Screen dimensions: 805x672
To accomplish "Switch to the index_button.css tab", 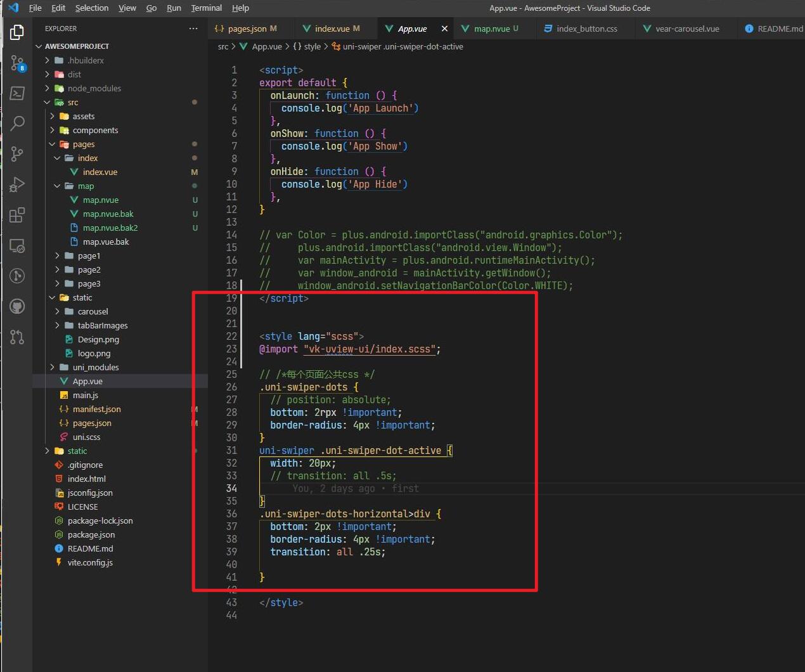I will 586,29.
